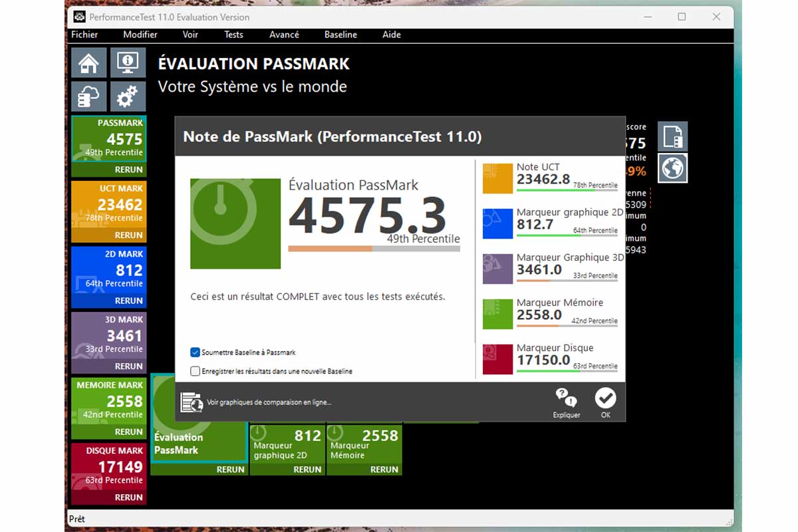Rerun the UCT MARK test

tap(128, 235)
